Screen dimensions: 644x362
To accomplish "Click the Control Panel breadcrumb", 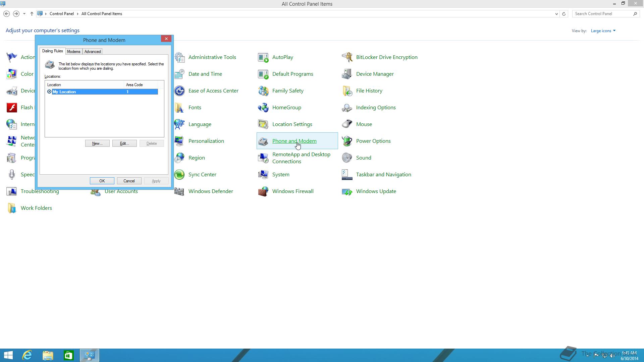I will point(62,14).
